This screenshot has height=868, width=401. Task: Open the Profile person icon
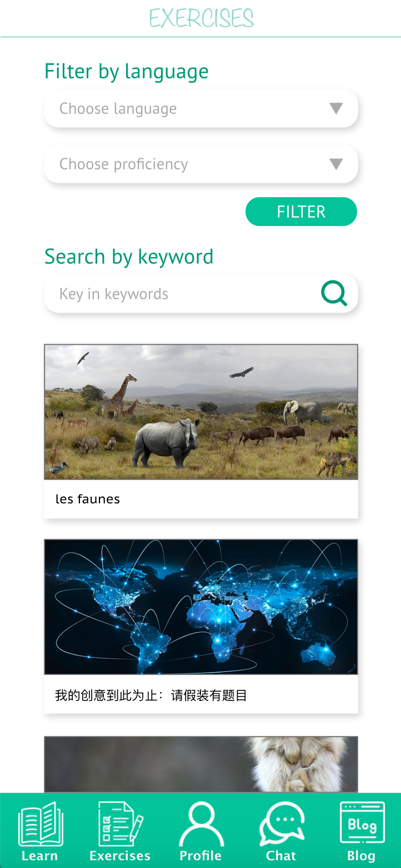click(x=201, y=824)
